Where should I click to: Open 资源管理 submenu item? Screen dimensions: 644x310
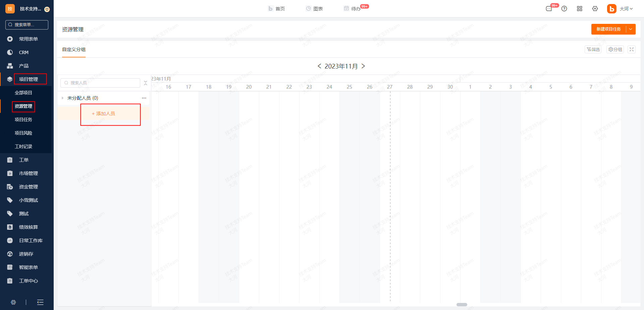click(x=23, y=106)
